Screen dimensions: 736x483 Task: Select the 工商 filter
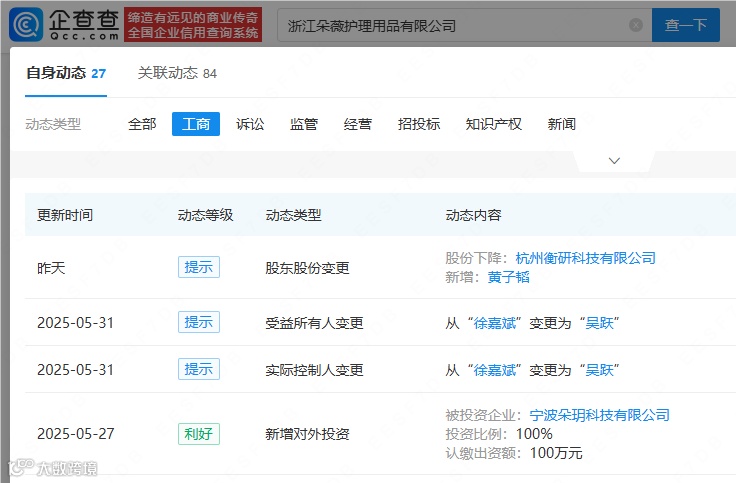click(196, 124)
